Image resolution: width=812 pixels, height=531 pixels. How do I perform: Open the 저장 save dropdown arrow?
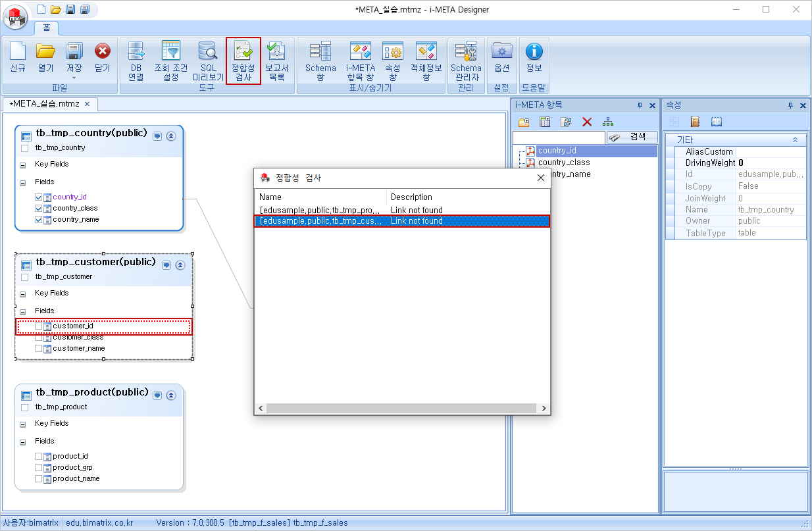[x=74, y=78]
